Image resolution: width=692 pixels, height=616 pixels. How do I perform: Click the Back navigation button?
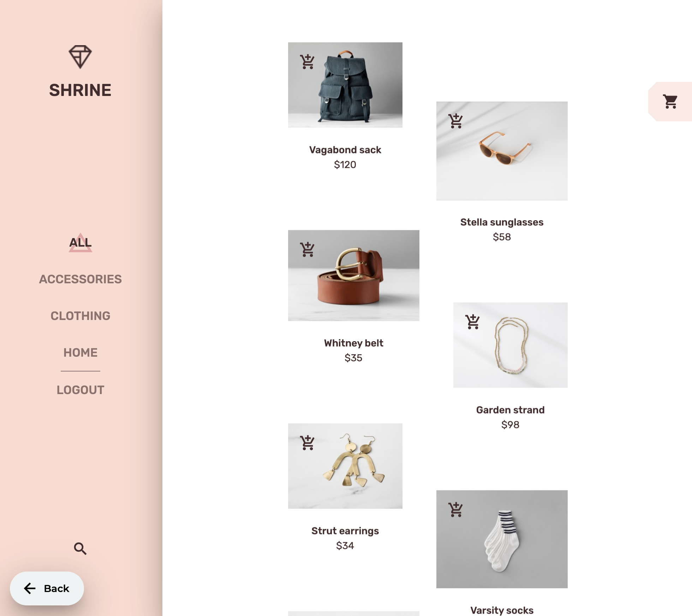click(x=46, y=588)
